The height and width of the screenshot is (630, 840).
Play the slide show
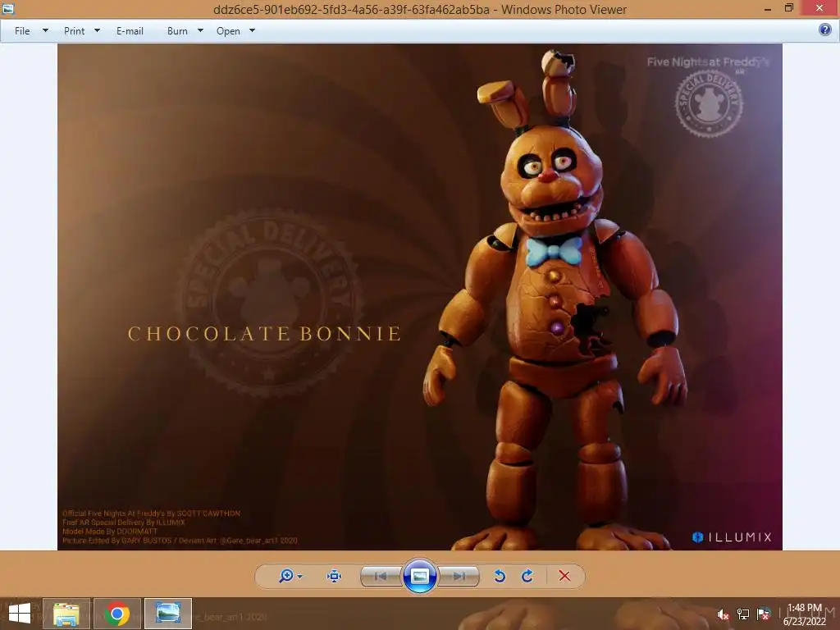click(x=419, y=576)
